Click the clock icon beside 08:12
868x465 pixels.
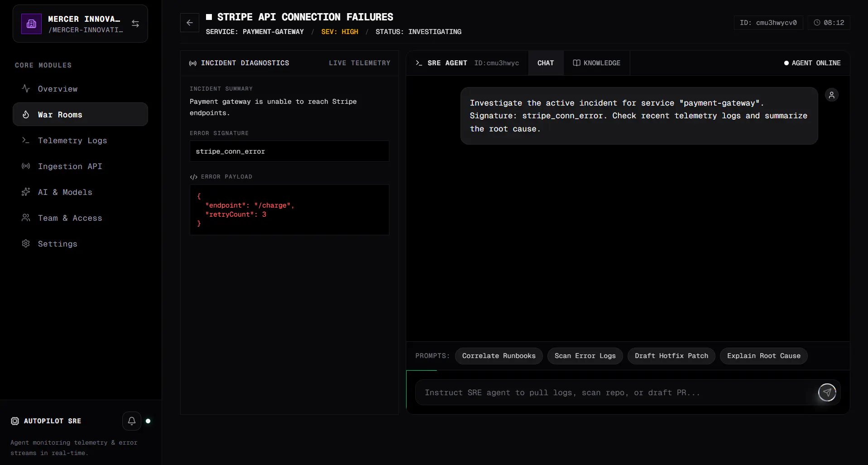(x=817, y=23)
